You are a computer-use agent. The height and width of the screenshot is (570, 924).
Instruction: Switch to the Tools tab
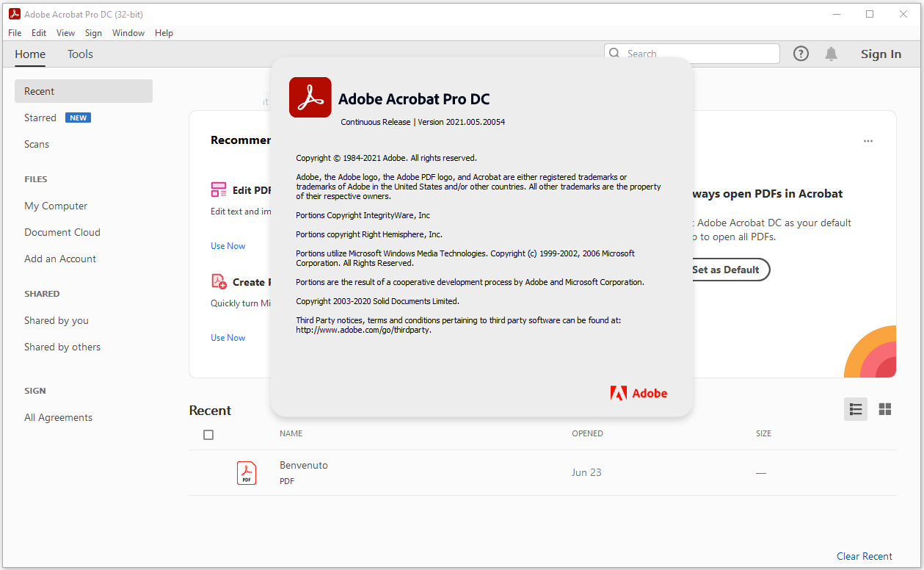click(80, 54)
